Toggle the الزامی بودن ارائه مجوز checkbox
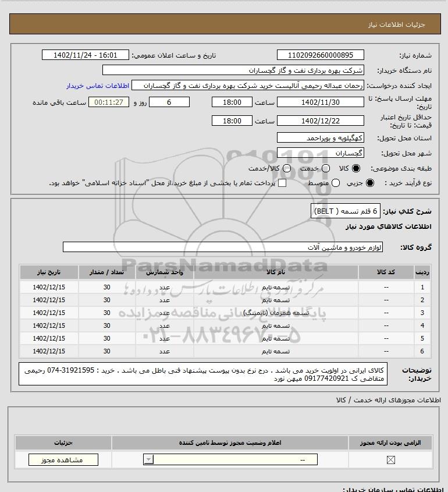The height and width of the screenshot is (492, 448). (390, 460)
